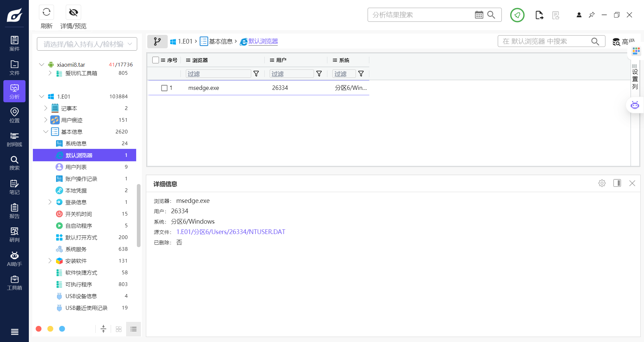Open the 报告 sidebar section
Viewport: 644px width, 342px height.
tap(14, 211)
